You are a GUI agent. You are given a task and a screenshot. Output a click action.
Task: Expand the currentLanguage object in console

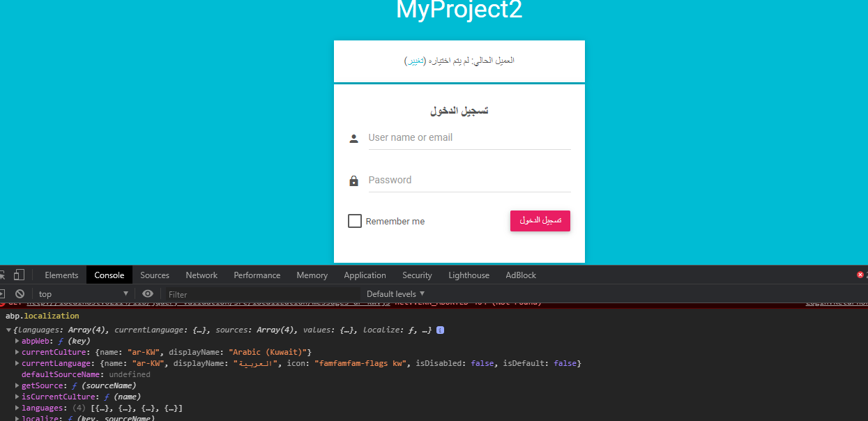pyautogui.click(x=17, y=362)
